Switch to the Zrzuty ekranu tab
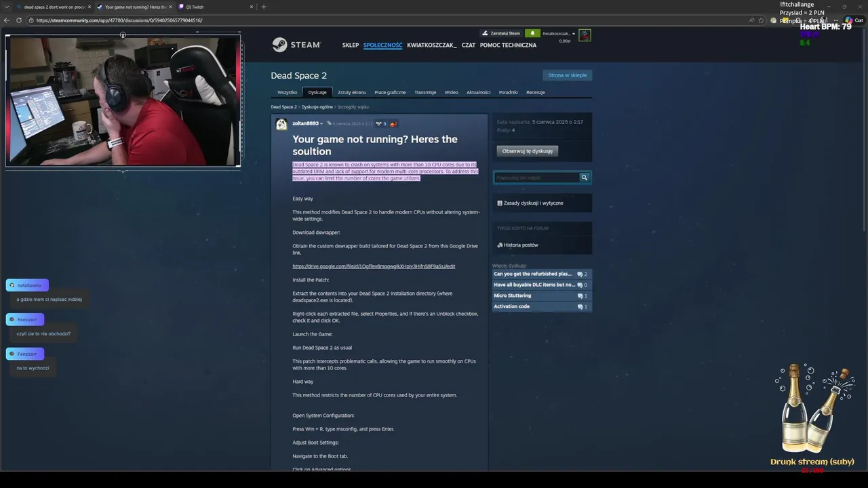Viewport: 868px width, 488px height. tap(352, 92)
